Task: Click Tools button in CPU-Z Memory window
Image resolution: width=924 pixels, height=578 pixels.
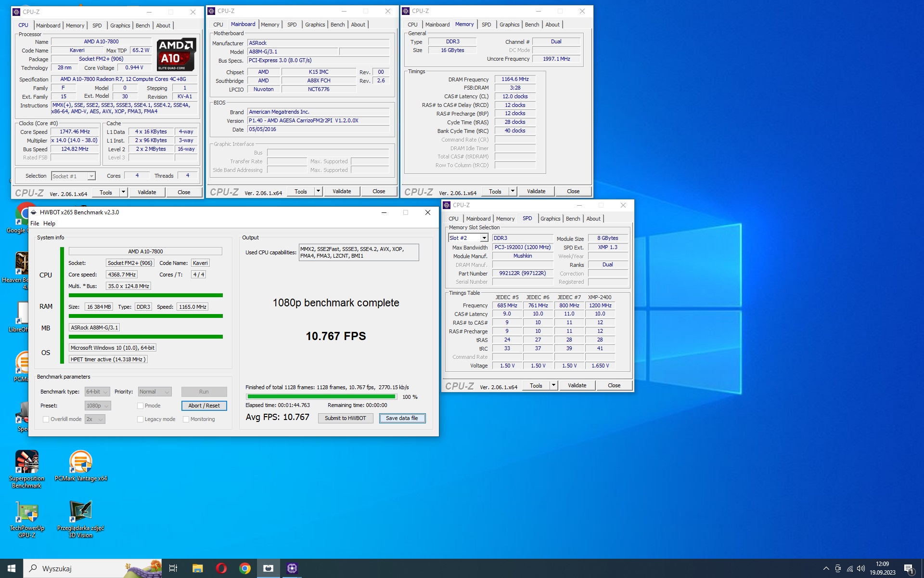Action: (x=495, y=191)
